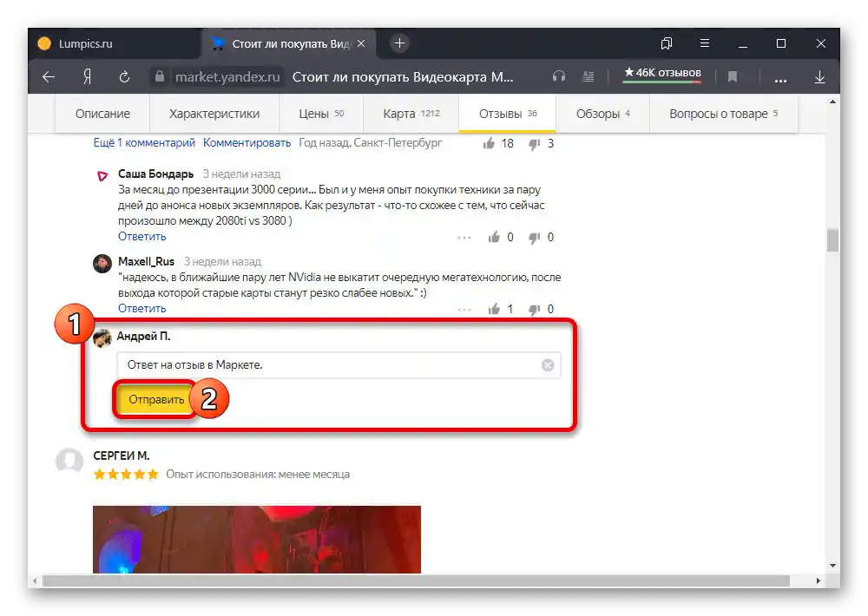Viewport: 868px width, 616px height.
Task: Click СЕРГЕИ М. reviewer name
Action: (x=122, y=455)
